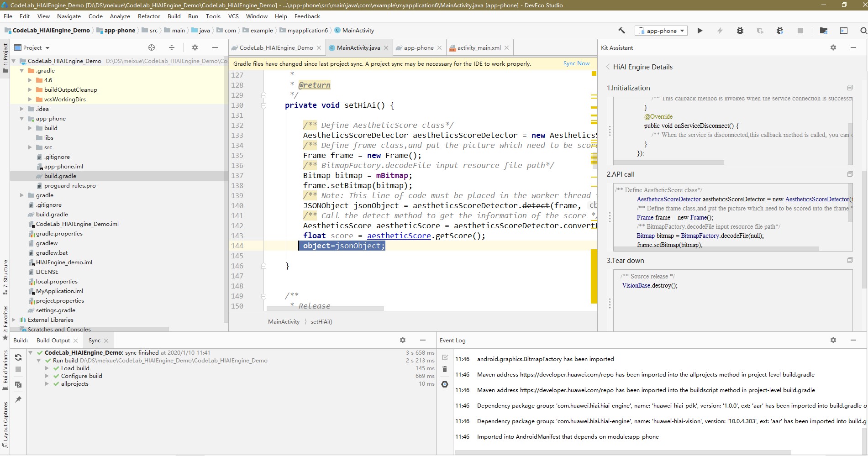Close the Build Output tab
The height and width of the screenshot is (456, 868).
pyautogui.click(x=76, y=341)
